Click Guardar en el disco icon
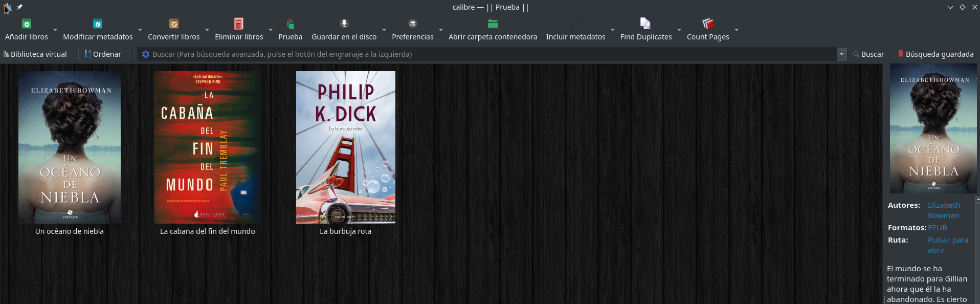The height and width of the screenshot is (304, 980). [x=344, y=24]
